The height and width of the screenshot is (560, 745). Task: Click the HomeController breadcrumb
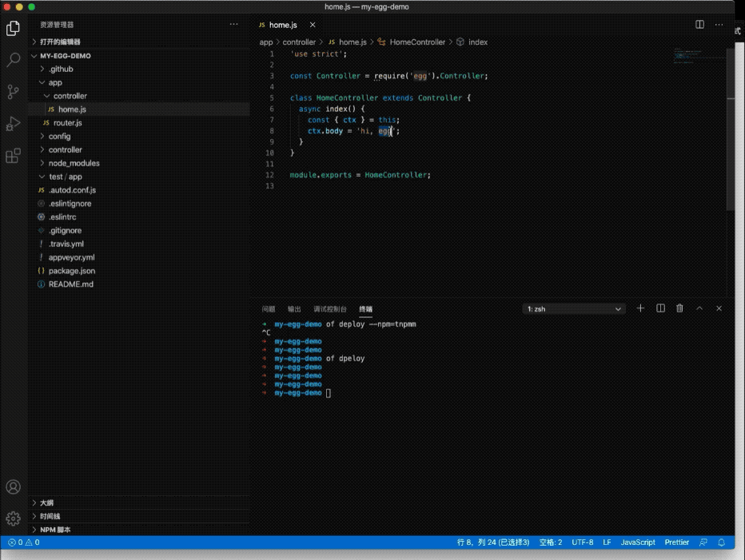(417, 42)
